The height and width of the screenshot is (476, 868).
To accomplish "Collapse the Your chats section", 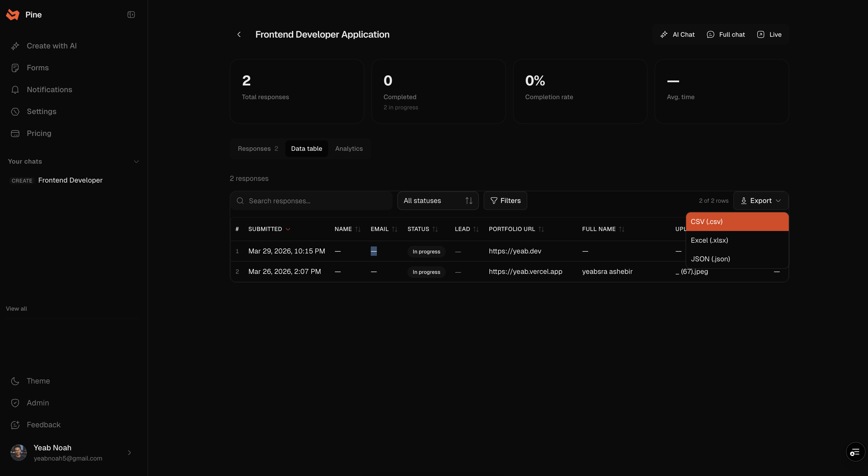I will (136, 162).
